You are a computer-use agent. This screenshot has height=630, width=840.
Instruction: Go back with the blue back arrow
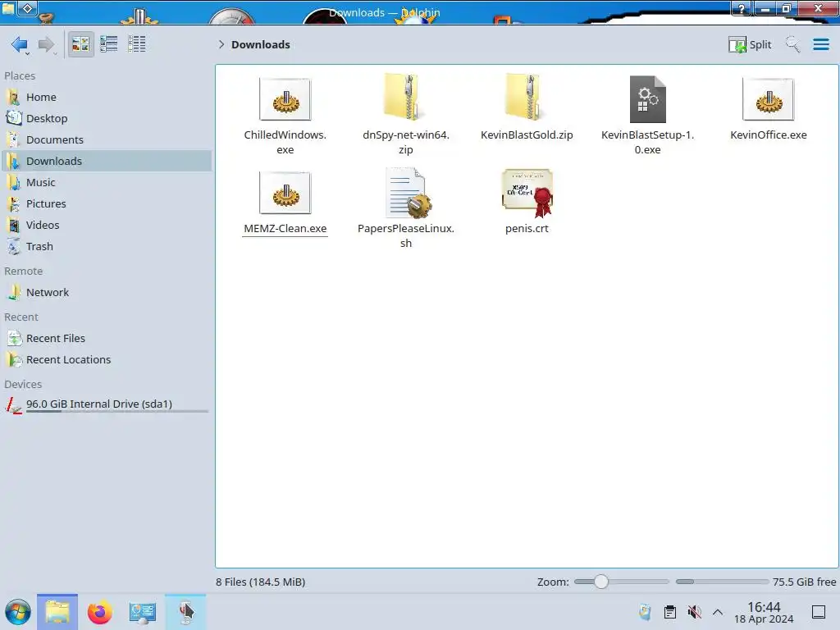20,44
